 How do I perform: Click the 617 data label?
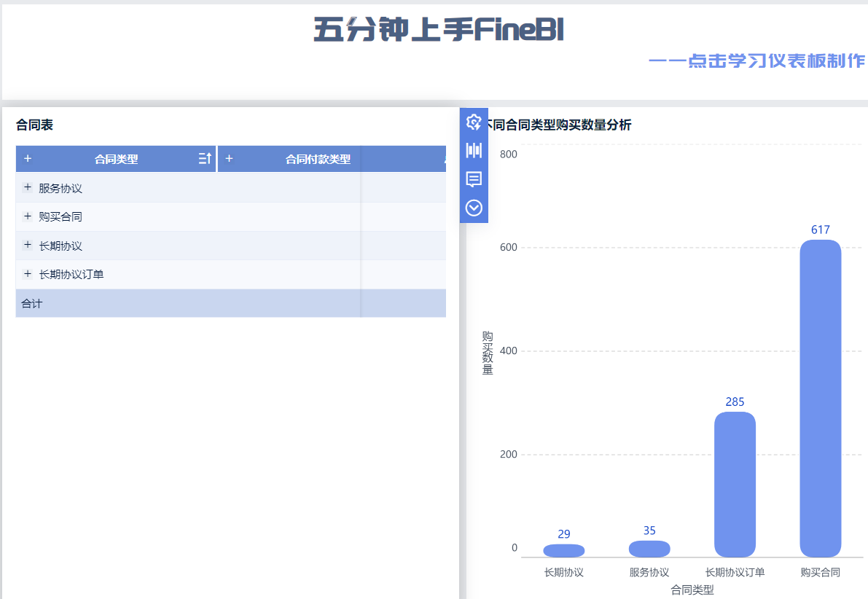pyautogui.click(x=821, y=230)
